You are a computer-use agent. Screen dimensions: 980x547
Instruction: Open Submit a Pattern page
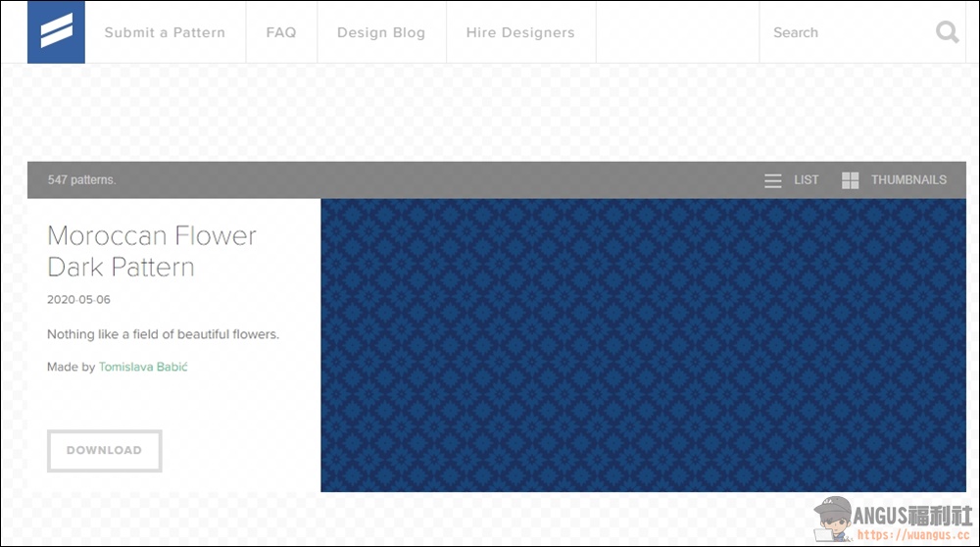[165, 32]
